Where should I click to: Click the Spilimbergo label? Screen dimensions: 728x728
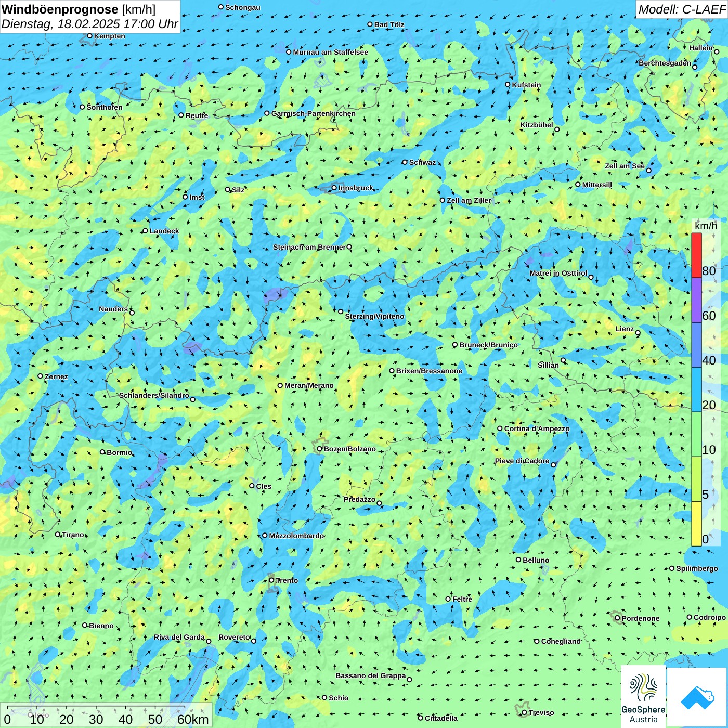[x=697, y=568]
